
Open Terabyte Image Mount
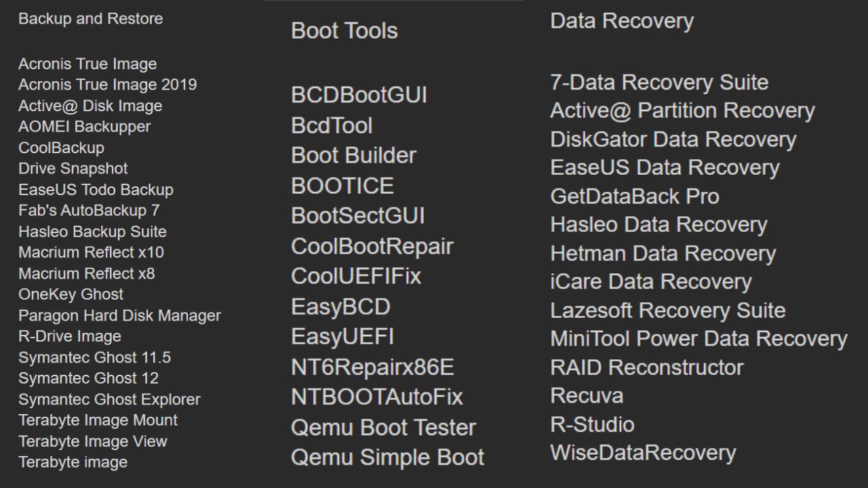coord(98,420)
